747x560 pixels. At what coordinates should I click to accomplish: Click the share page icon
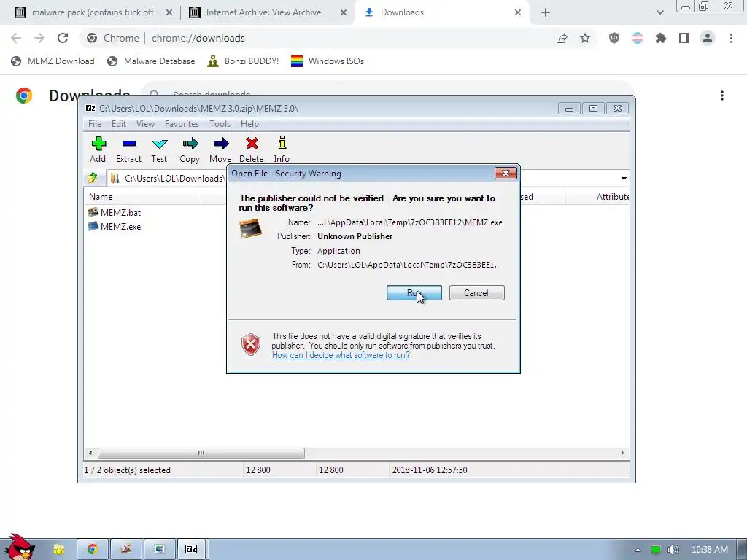coord(562,38)
